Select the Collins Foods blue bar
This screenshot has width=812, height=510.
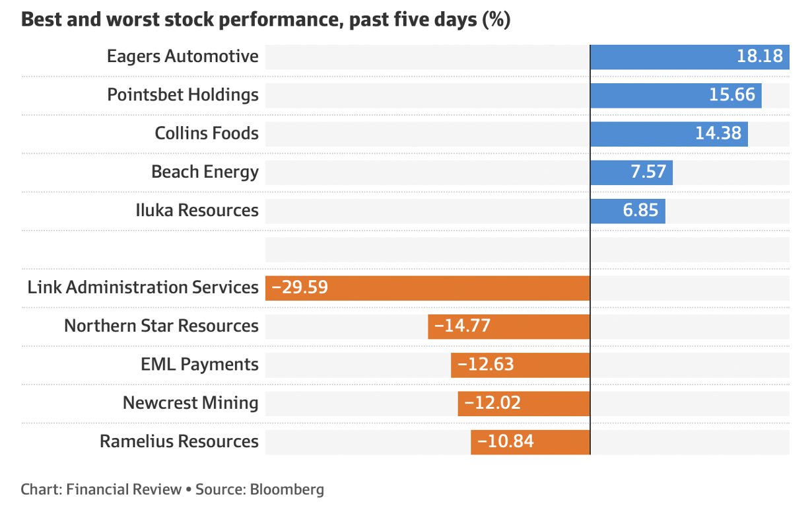[669, 133]
